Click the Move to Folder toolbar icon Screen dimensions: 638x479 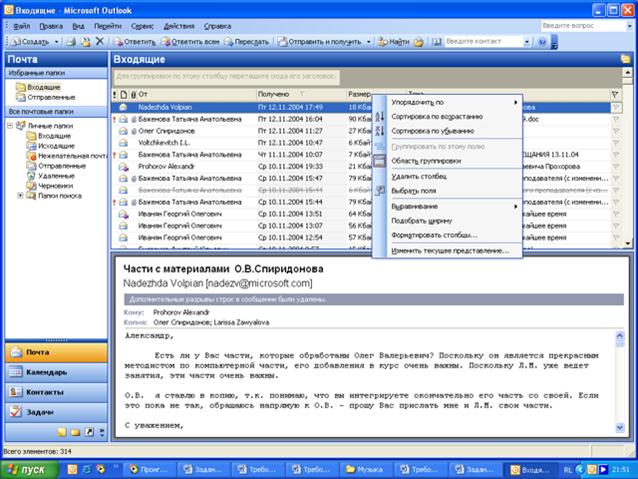click(85, 42)
